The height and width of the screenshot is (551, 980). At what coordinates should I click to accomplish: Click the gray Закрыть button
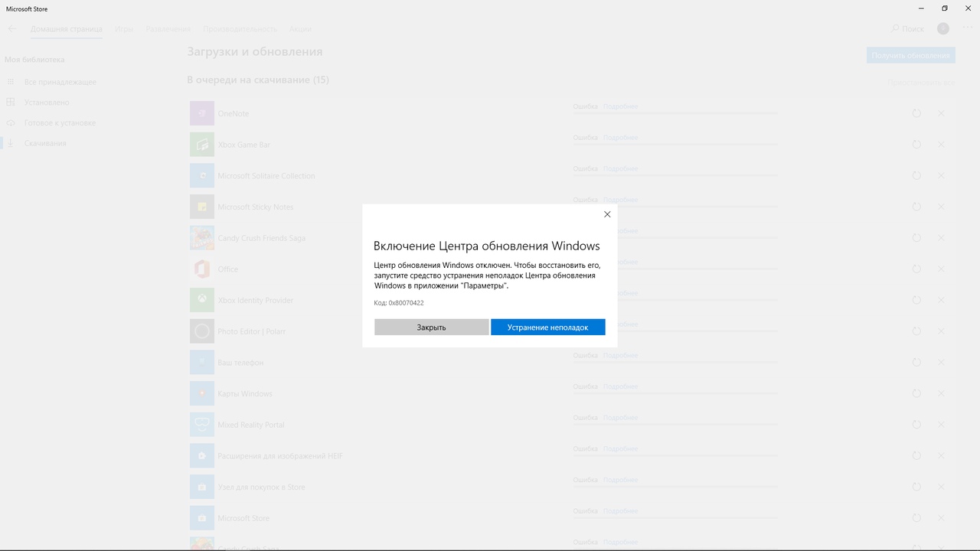[432, 327]
